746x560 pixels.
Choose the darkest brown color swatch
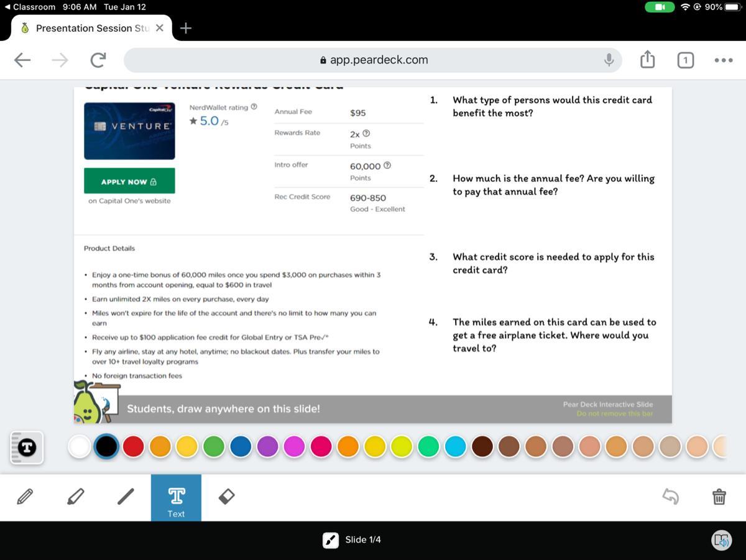[482, 447]
